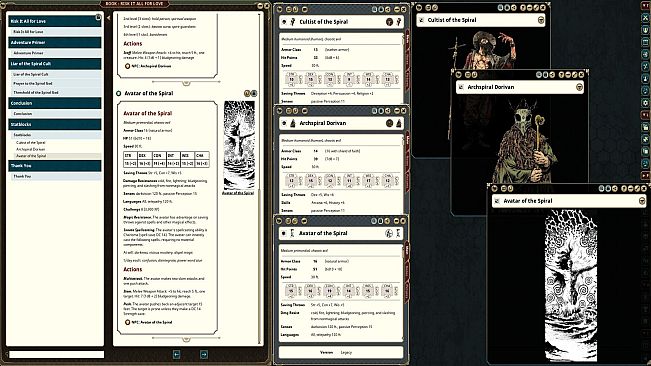
Task: Open Prayer to the Spiral God page
Action: pos(56,83)
